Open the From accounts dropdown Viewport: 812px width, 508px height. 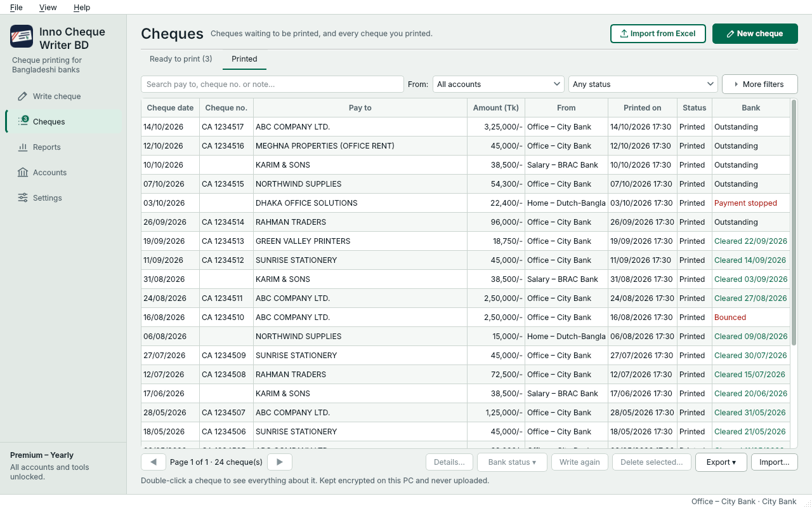point(499,84)
